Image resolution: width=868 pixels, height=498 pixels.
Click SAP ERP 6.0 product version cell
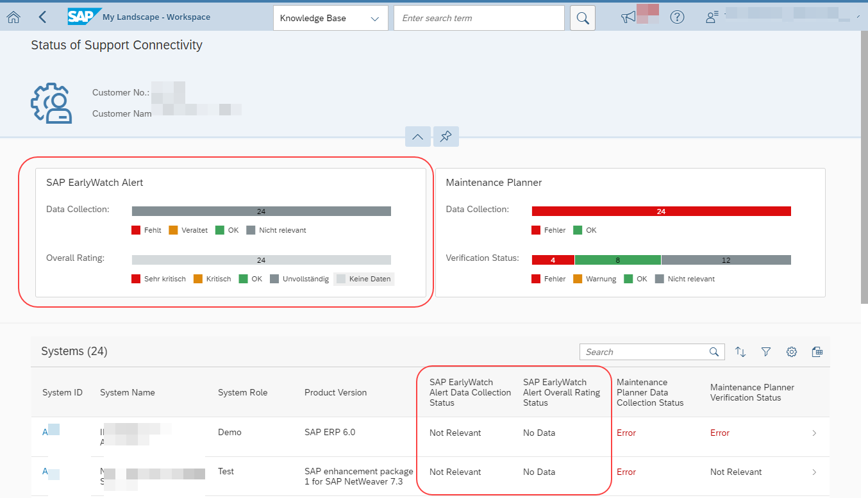[x=330, y=432]
